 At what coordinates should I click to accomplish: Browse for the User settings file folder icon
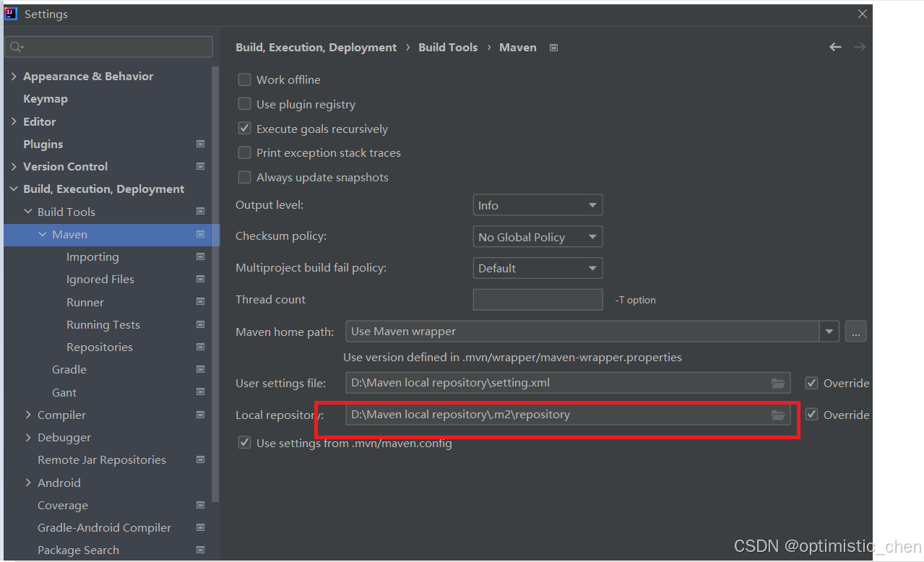pyautogui.click(x=778, y=383)
